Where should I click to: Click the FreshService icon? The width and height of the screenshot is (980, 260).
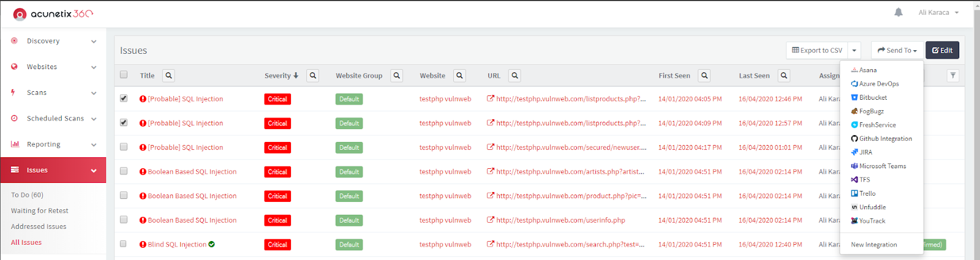pos(854,125)
